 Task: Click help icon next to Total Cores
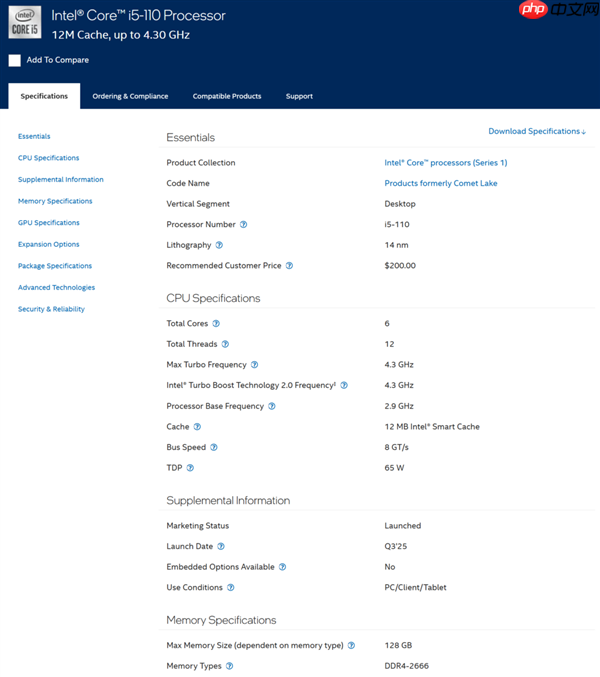point(216,324)
